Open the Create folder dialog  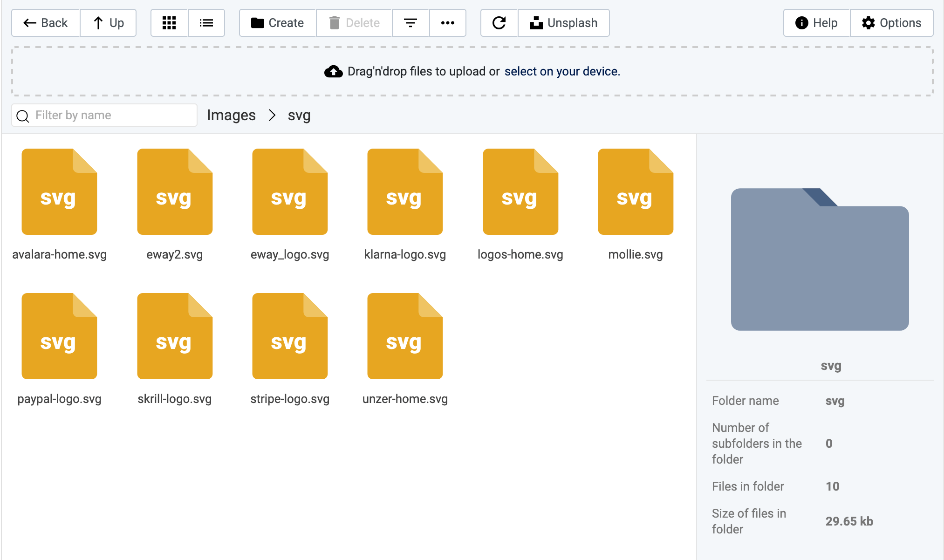tap(277, 22)
